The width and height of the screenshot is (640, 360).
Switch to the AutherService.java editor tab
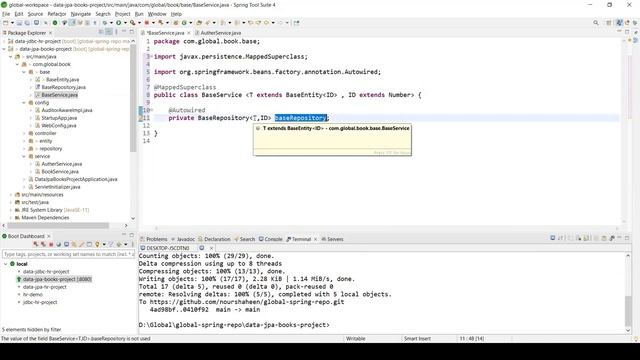click(220, 33)
